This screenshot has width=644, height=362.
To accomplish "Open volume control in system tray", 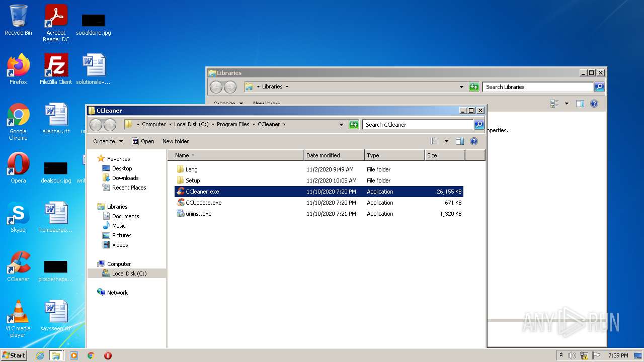I will 572,355.
